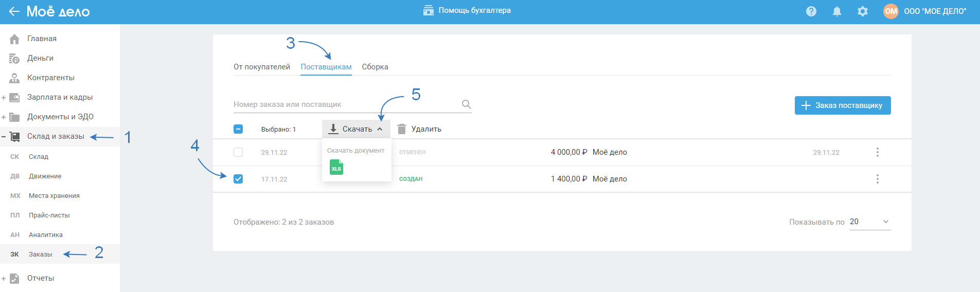Screen dimensions: 980x292
Task: Toggle the select-all orders checkbox
Action: (x=238, y=129)
